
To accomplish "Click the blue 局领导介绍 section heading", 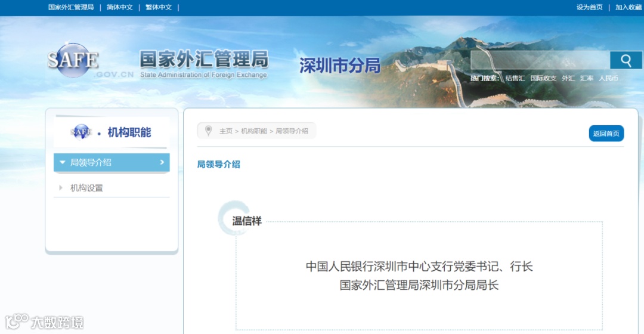I will tap(218, 165).
